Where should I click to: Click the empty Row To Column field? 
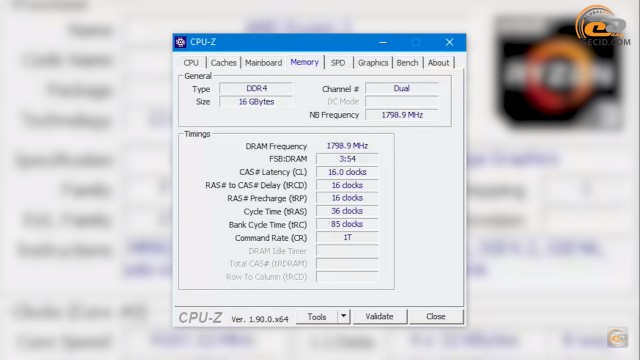(x=347, y=277)
